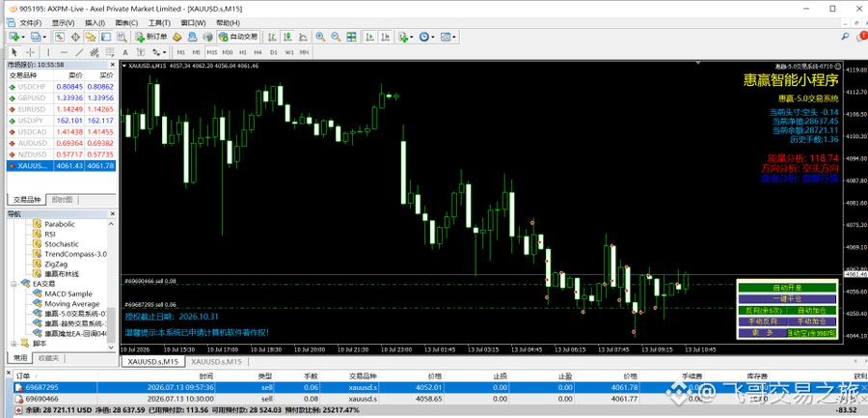This screenshot has width=868, height=418.
Task: Open the periods clock dropdown
Action: (x=426, y=37)
